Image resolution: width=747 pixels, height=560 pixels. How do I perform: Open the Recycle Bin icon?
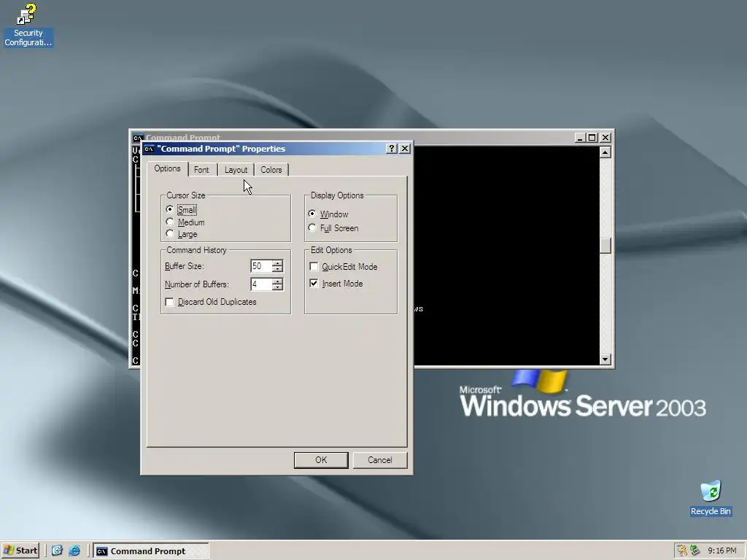pos(711,498)
